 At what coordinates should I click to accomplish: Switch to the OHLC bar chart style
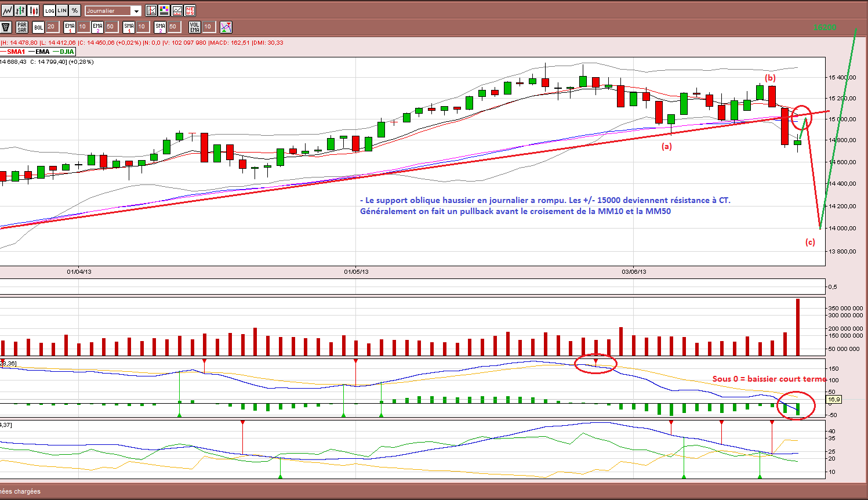[20, 10]
